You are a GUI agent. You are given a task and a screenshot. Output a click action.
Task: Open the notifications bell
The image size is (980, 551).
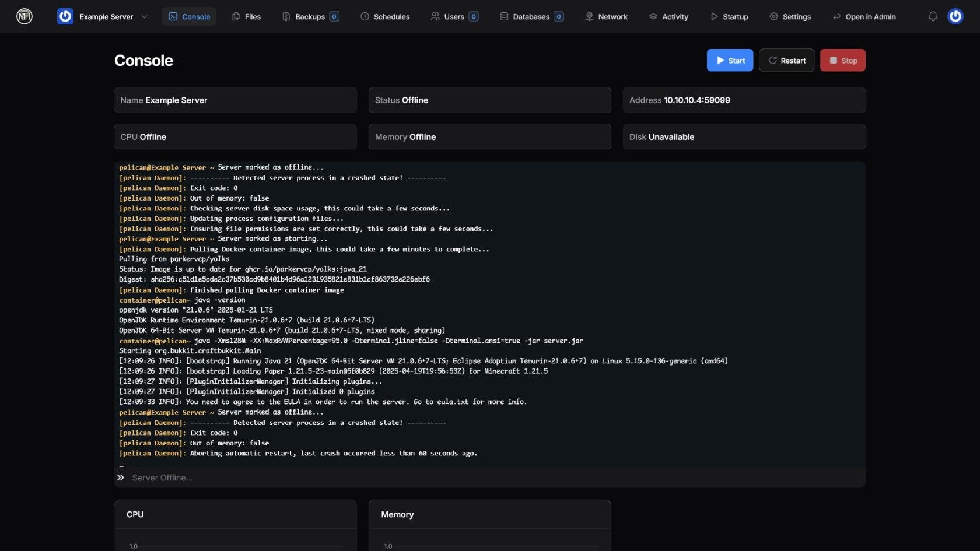pos(933,16)
